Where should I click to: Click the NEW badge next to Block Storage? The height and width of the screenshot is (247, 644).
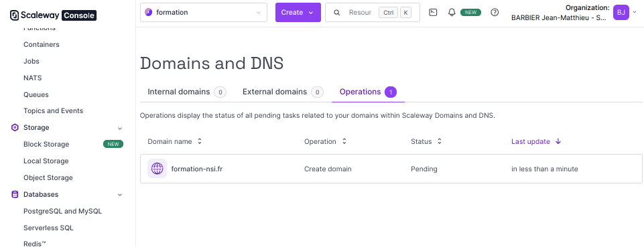pyautogui.click(x=113, y=144)
